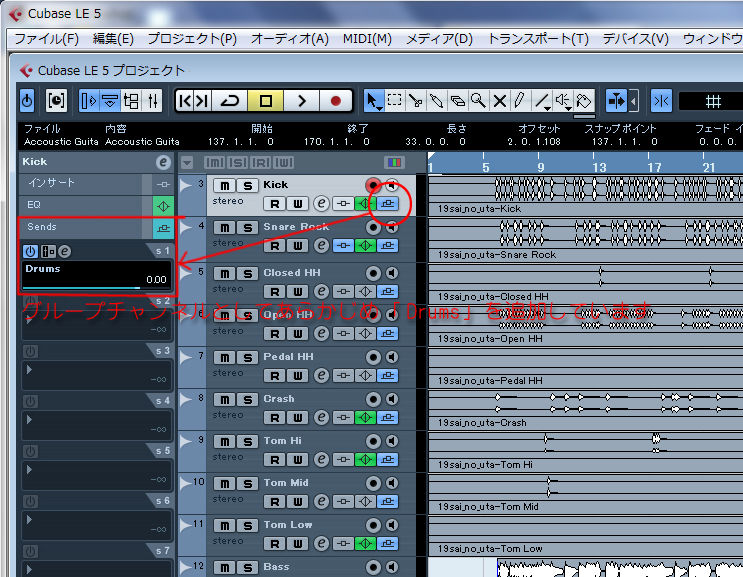Select the Line tool

pos(542,101)
